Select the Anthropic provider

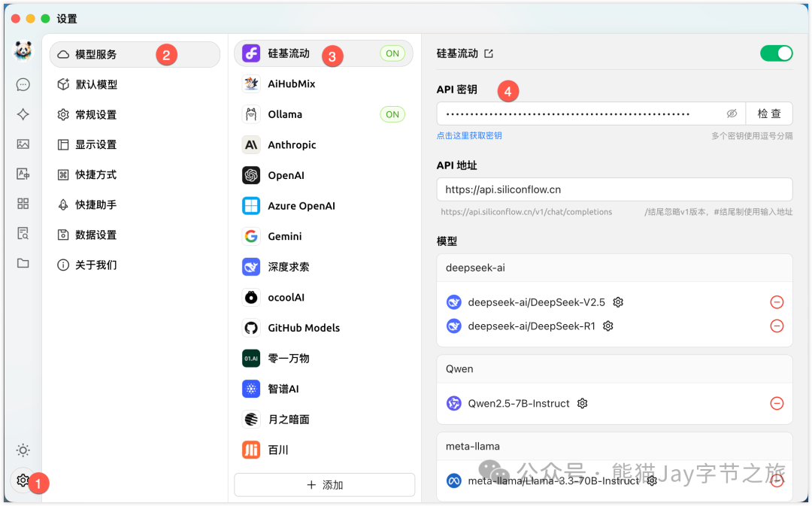pos(323,145)
